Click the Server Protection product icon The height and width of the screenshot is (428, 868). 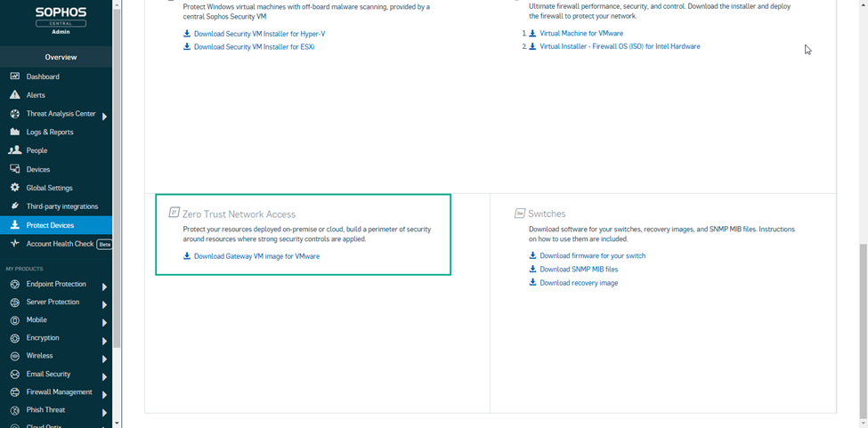point(15,303)
